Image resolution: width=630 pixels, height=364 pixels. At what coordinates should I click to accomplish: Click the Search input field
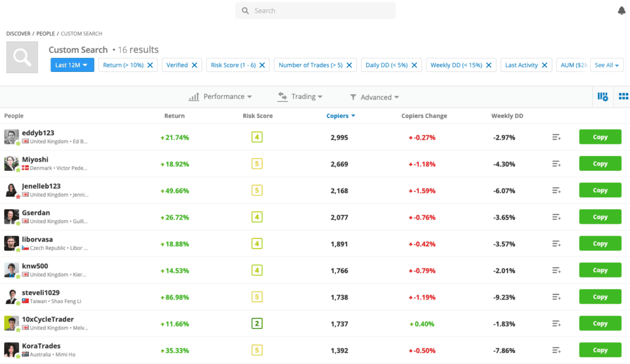(x=316, y=11)
